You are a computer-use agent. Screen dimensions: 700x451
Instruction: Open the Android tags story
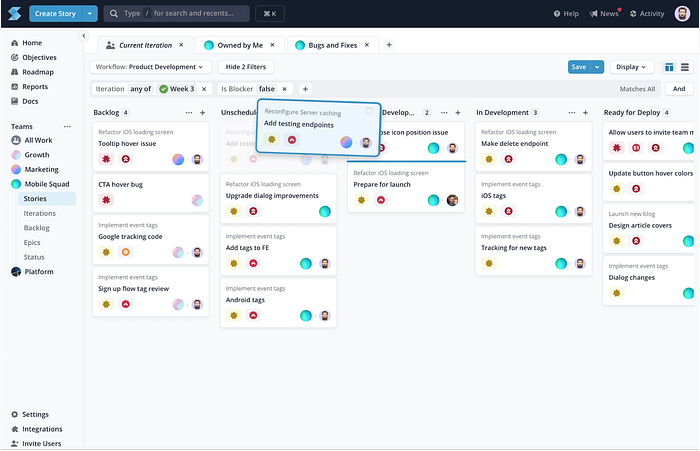point(278,303)
